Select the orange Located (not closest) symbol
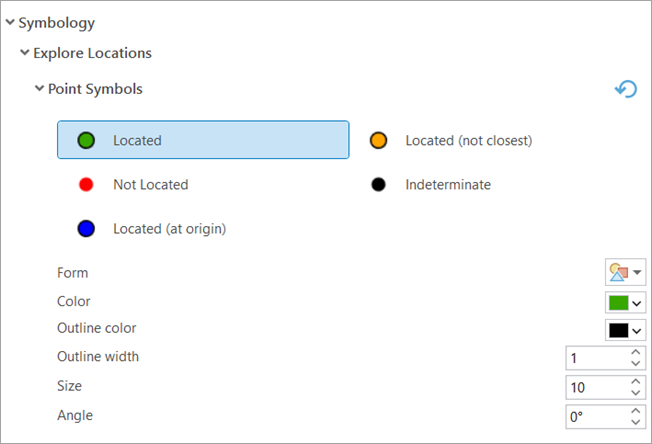 pos(451,141)
